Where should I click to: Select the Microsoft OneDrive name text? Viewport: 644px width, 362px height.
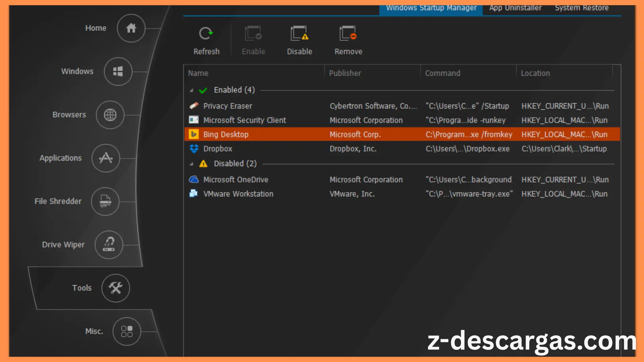pos(235,180)
